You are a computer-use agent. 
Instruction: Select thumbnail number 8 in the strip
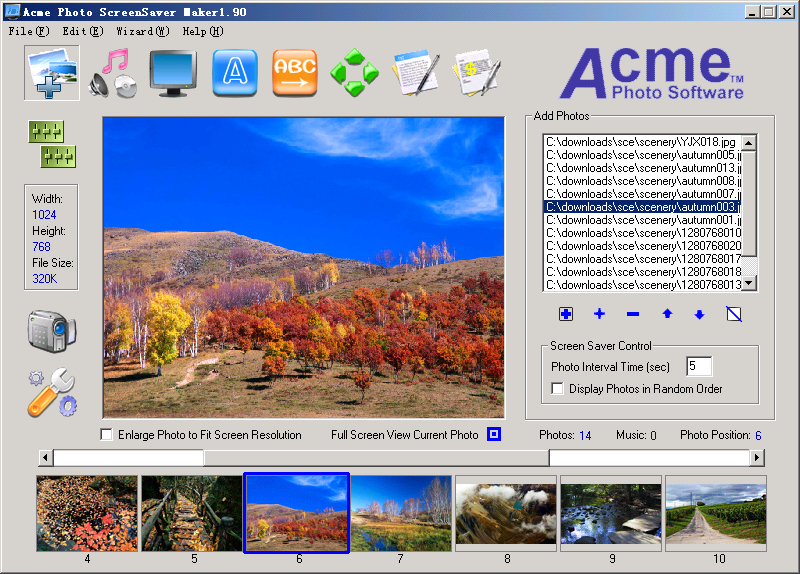pos(506,514)
